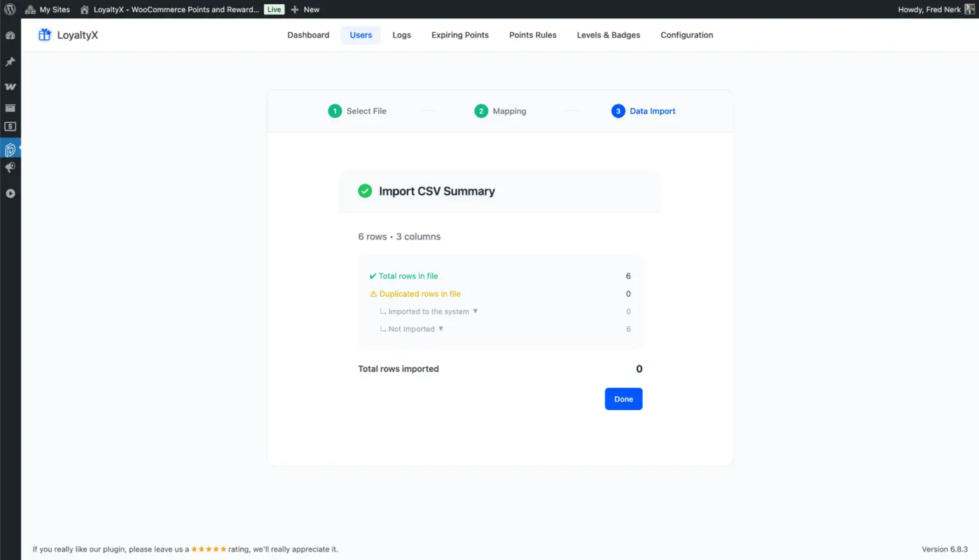Image resolution: width=979 pixels, height=560 pixels.
Task: Click the archive box icon in the sidebar
Action: [10, 108]
